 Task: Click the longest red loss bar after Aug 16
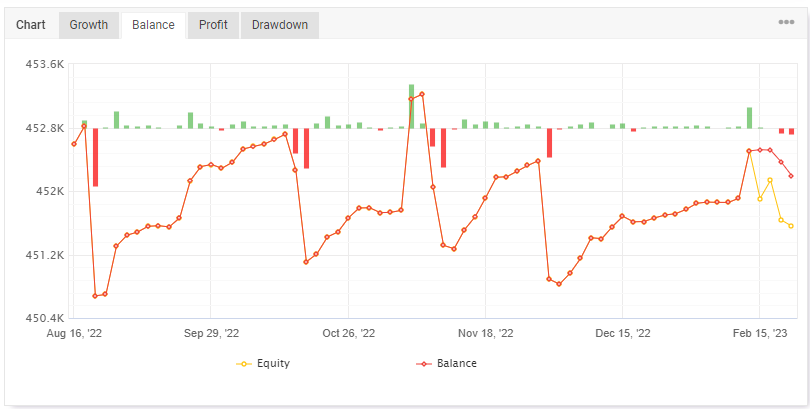[x=96, y=157]
